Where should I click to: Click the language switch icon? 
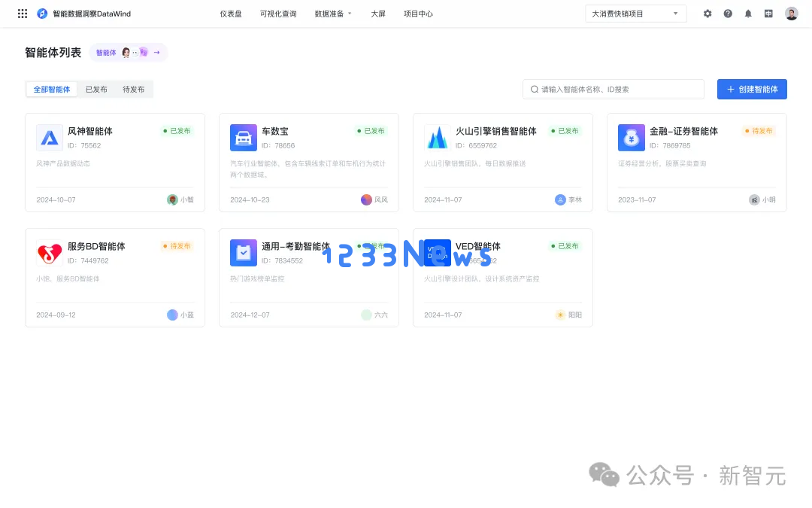click(x=768, y=14)
